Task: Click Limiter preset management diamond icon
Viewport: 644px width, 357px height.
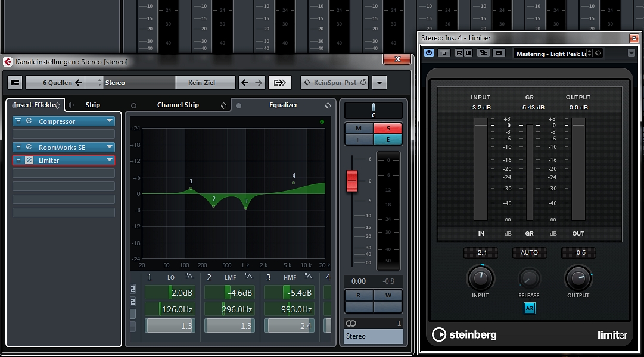Action: pyautogui.click(x=598, y=53)
